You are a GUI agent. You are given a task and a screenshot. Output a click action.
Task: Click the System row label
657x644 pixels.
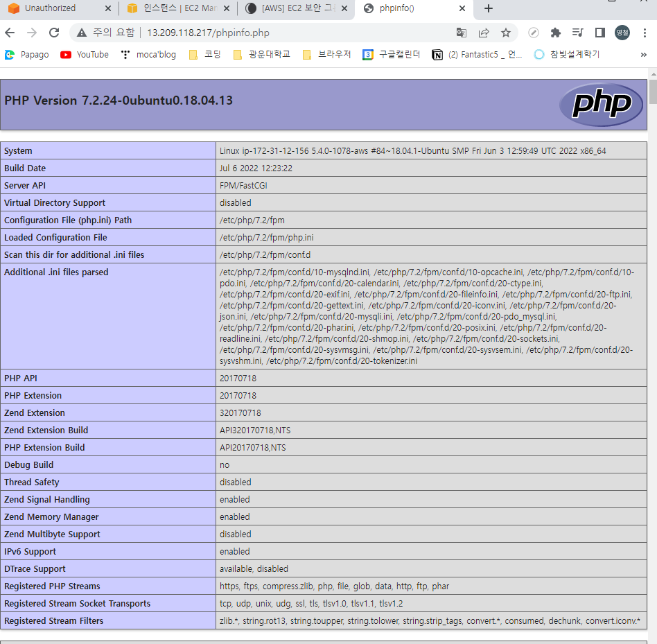[x=18, y=151]
